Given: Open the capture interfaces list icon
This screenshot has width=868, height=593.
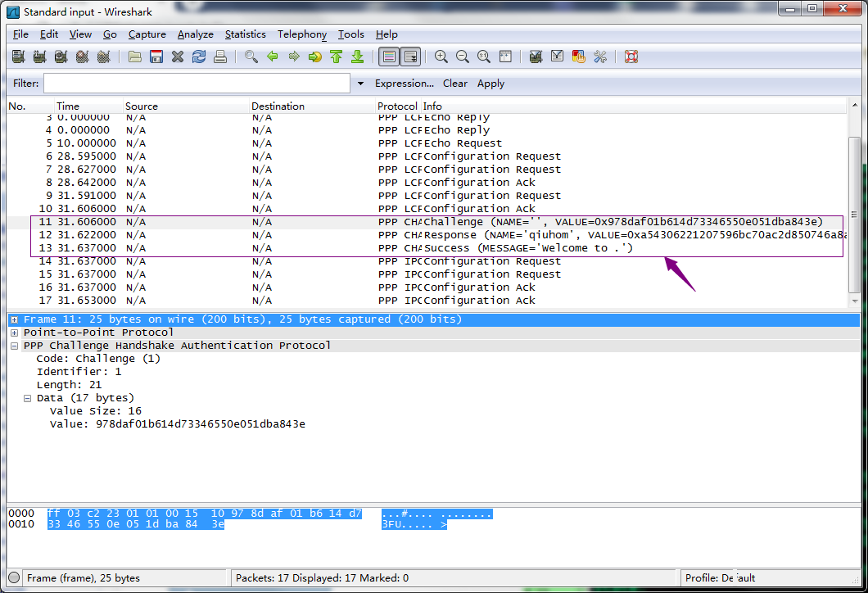Looking at the screenshot, I should (18, 57).
